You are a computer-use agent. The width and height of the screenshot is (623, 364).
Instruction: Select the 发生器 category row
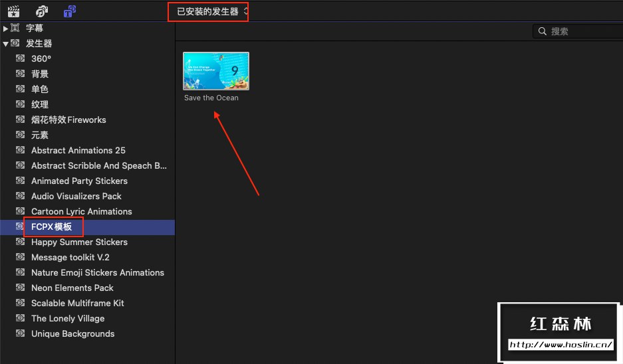coord(87,43)
